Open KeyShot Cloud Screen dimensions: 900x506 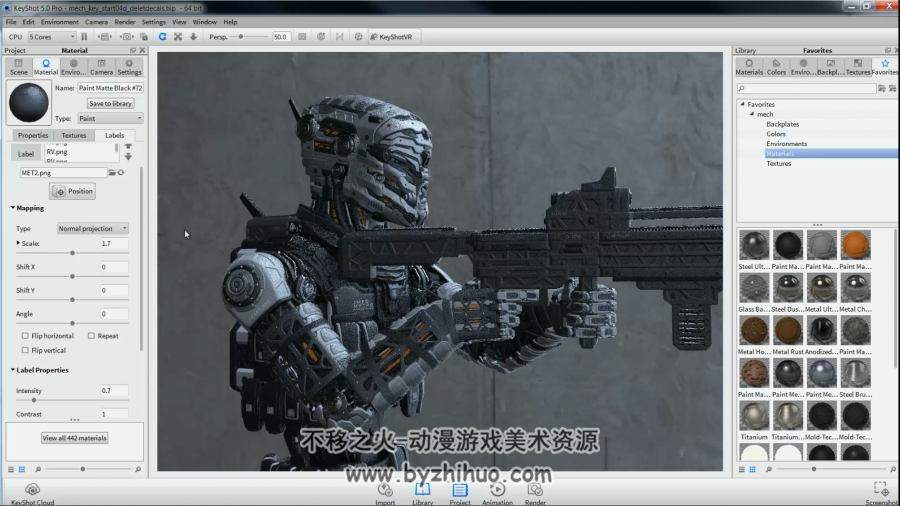pos(32,493)
